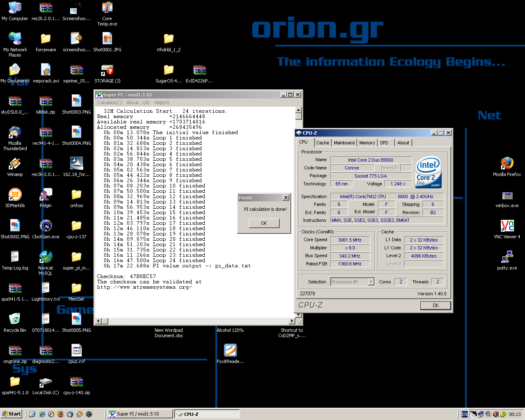The width and height of the screenshot is (525, 420).
Task: Click the Instructions field listing MMX, SSE
Action: point(387,220)
